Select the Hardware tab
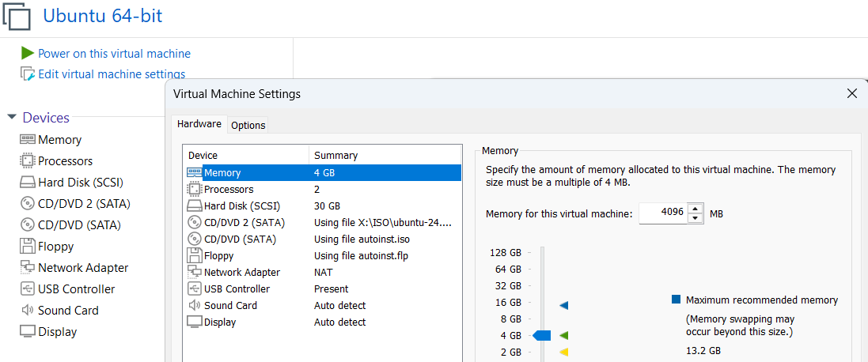Screen dimensions: 868x362 tap(199, 124)
